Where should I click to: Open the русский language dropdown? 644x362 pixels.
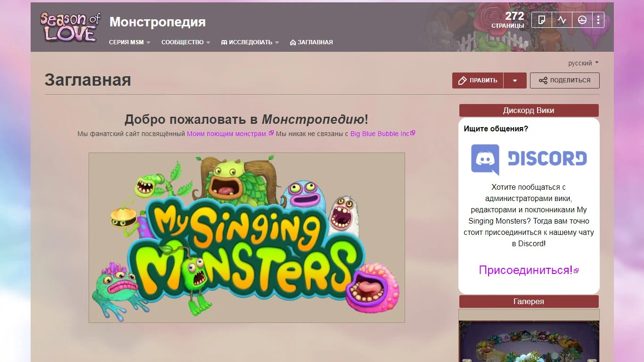(x=583, y=63)
